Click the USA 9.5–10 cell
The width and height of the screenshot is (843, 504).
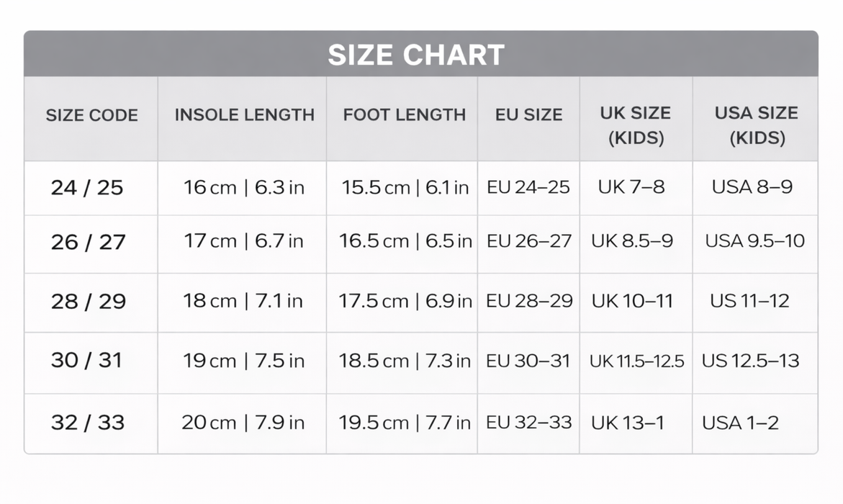tap(754, 241)
